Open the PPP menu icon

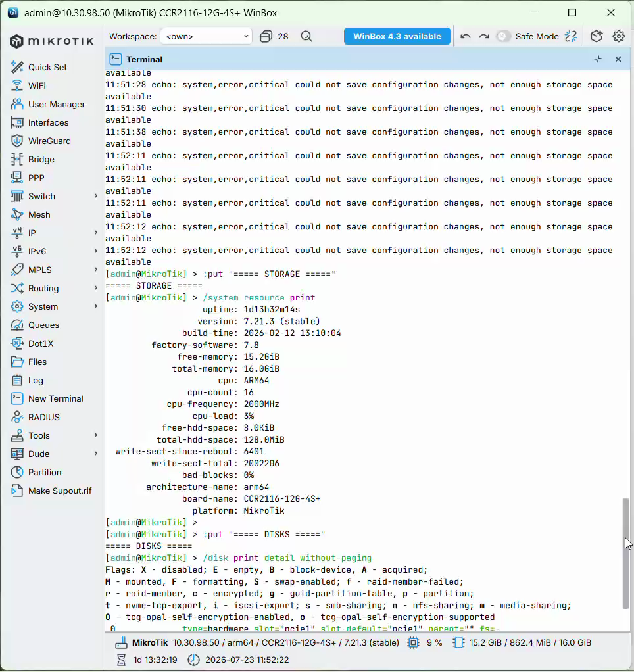[16, 178]
